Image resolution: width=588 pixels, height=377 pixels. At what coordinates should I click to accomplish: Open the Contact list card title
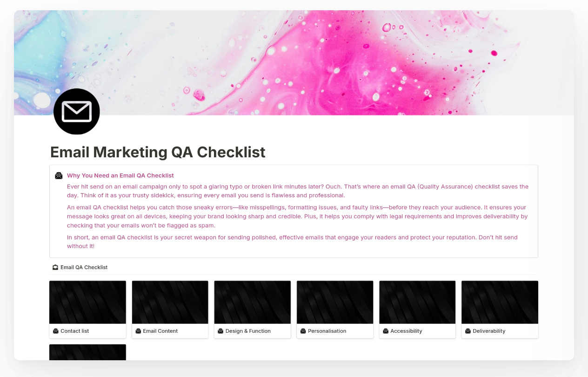pyautogui.click(x=74, y=331)
